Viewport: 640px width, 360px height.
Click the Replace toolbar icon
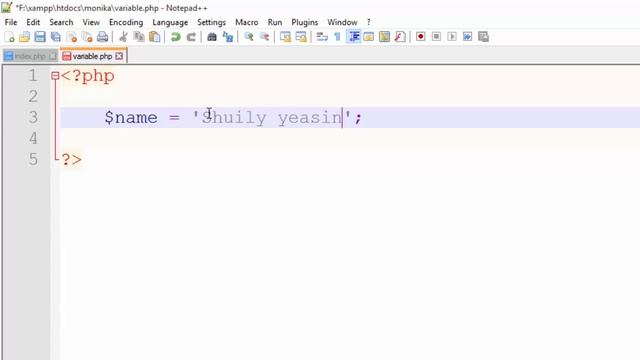click(228, 37)
